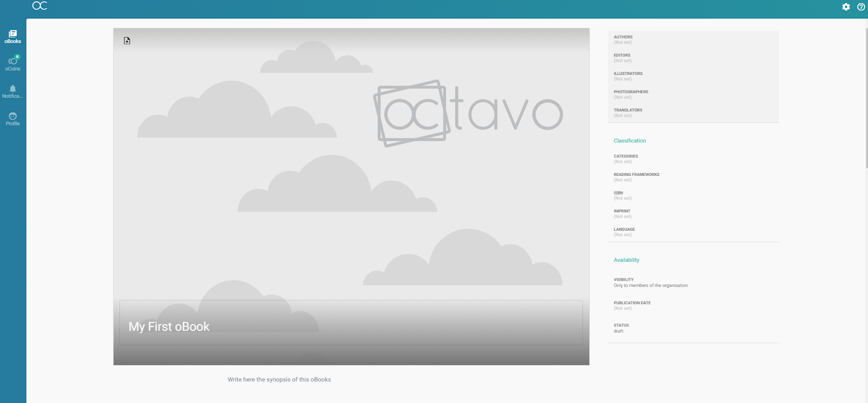868x403 pixels.
Task: Set the Authors field
Action: (693, 40)
